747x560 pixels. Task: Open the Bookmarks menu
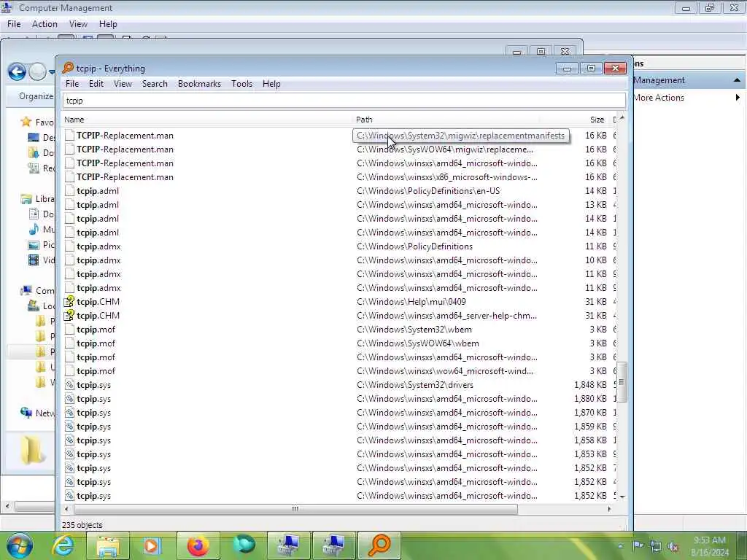coord(199,84)
